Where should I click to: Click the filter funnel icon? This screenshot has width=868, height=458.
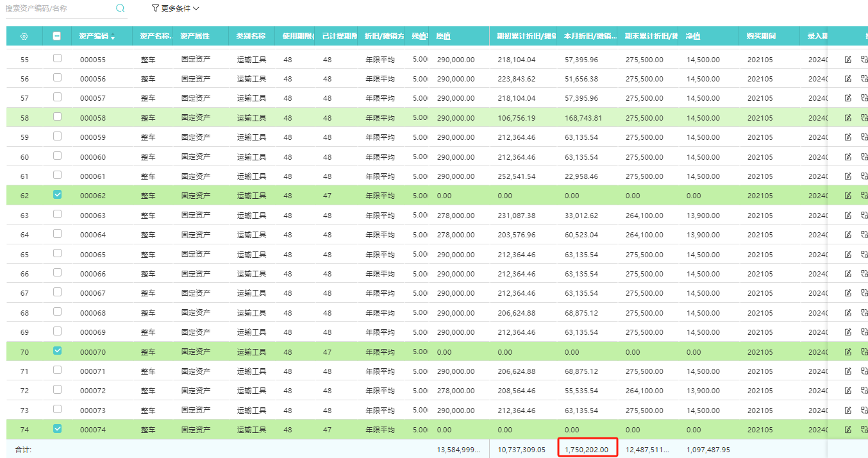click(x=155, y=9)
